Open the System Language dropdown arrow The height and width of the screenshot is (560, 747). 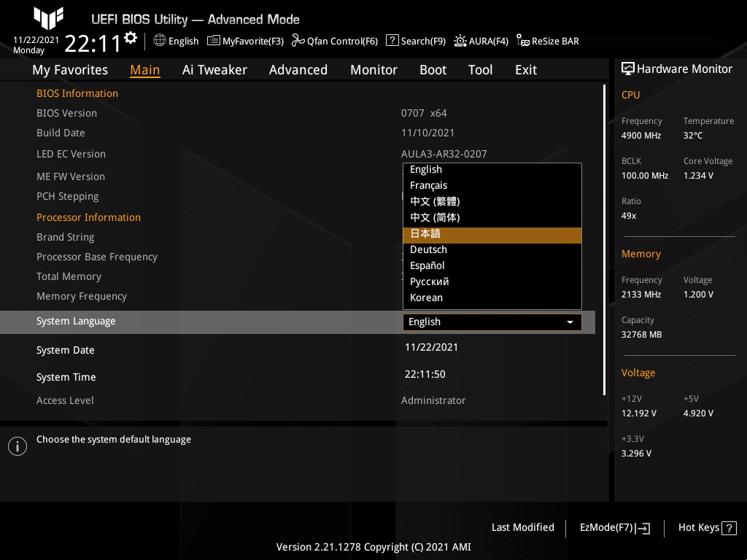pyautogui.click(x=570, y=322)
